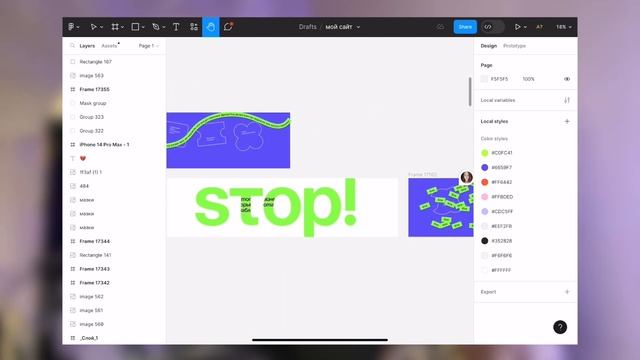
Task: Toggle page background visibility eye
Action: (x=567, y=79)
